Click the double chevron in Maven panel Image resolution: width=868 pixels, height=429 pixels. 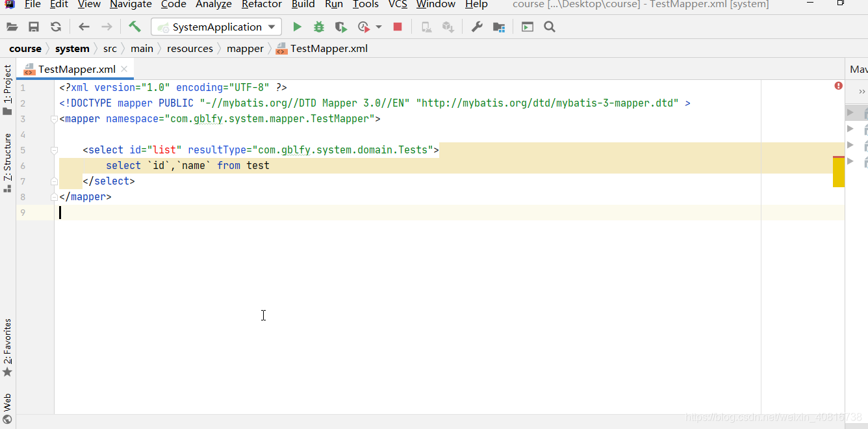click(x=862, y=92)
